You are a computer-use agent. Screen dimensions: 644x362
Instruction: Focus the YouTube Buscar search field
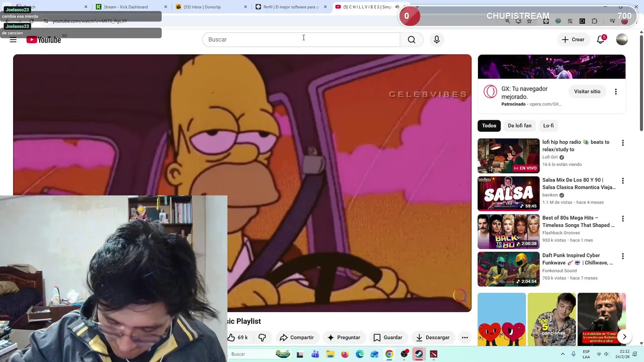coord(301,40)
